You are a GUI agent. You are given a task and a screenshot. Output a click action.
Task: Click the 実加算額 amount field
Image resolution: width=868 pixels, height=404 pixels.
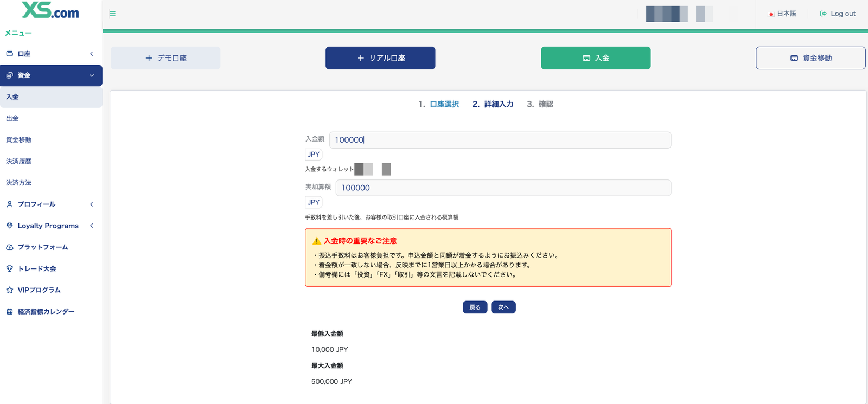click(503, 188)
